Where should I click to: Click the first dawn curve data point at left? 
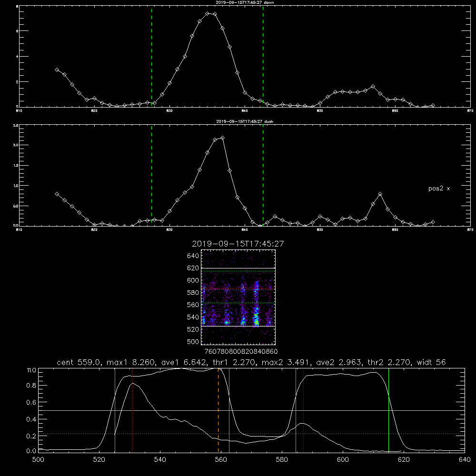coord(57,69)
